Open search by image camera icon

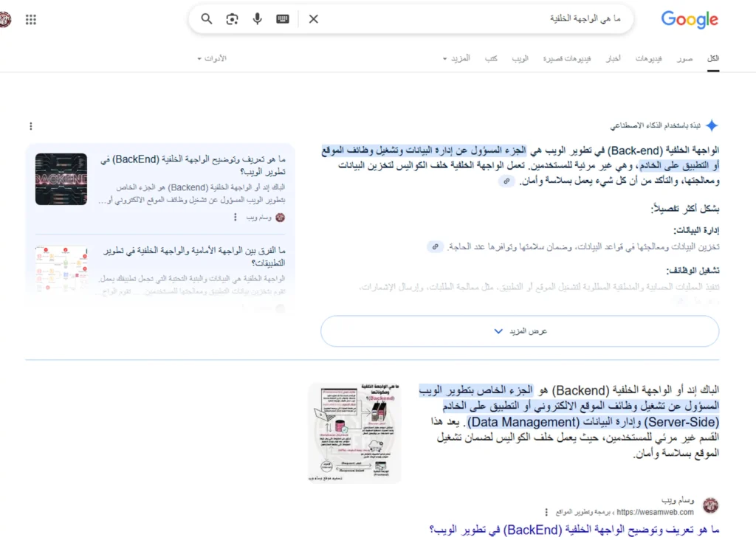(x=232, y=18)
